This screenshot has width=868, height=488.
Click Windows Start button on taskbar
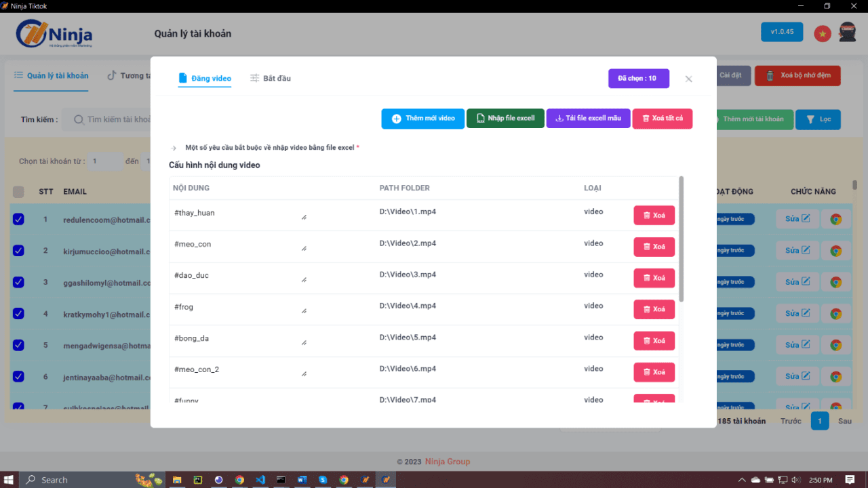[x=9, y=480]
